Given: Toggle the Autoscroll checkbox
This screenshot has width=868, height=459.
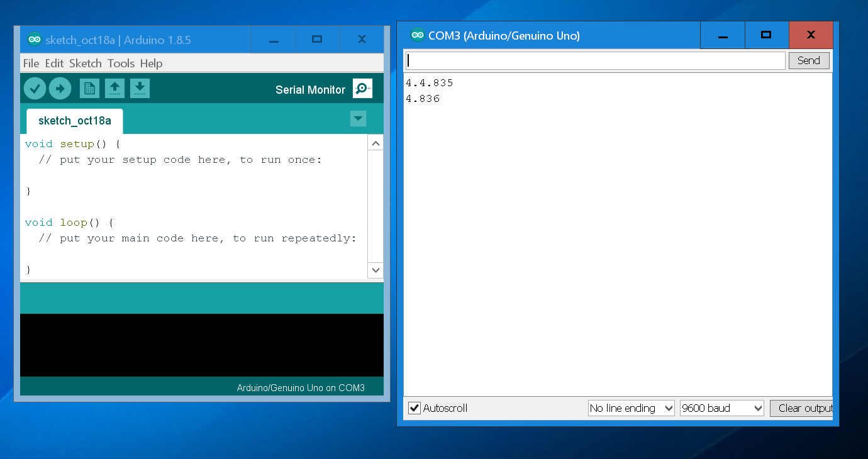Looking at the screenshot, I should pos(415,408).
